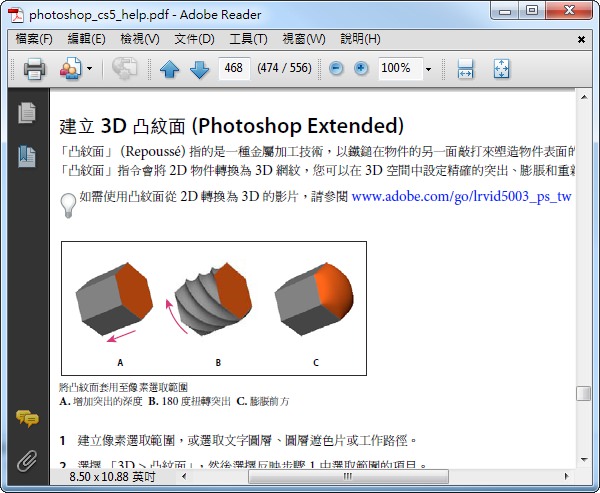This screenshot has width=600, height=493.
Task: Click the vertical scrollbar down arrow
Action: coord(584,459)
